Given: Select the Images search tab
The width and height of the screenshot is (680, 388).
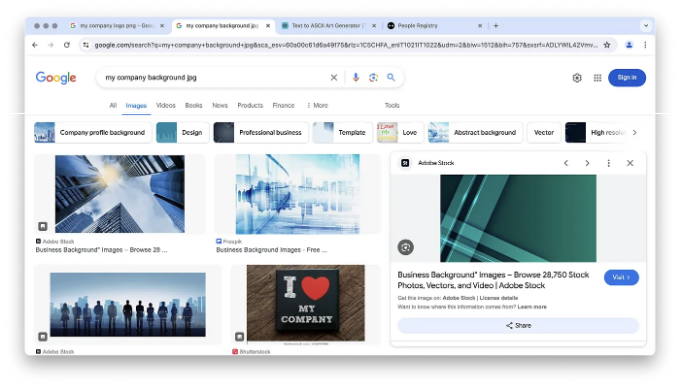Looking at the screenshot, I should click(136, 105).
